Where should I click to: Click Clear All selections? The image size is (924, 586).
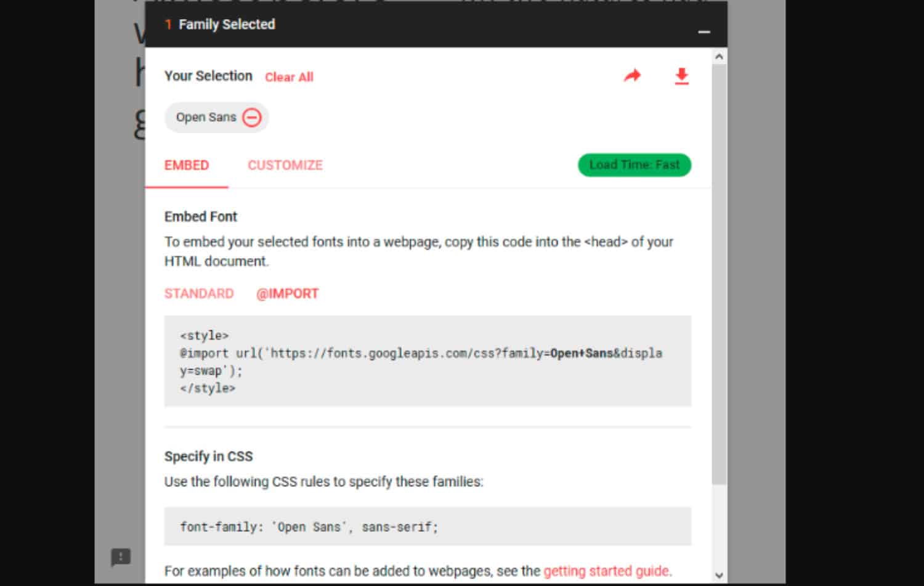coord(289,77)
